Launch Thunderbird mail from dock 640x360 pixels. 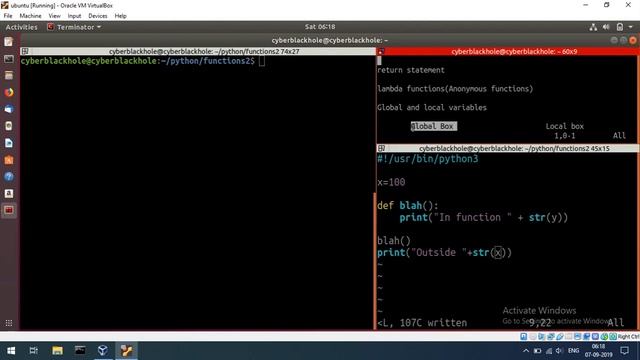(9, 109)
